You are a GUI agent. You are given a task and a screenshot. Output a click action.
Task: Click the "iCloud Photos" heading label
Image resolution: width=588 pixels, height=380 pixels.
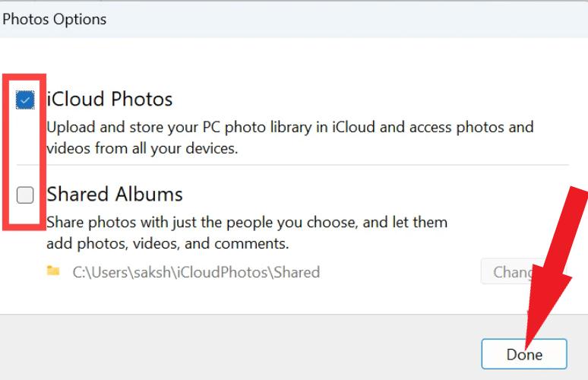point(110,99)
